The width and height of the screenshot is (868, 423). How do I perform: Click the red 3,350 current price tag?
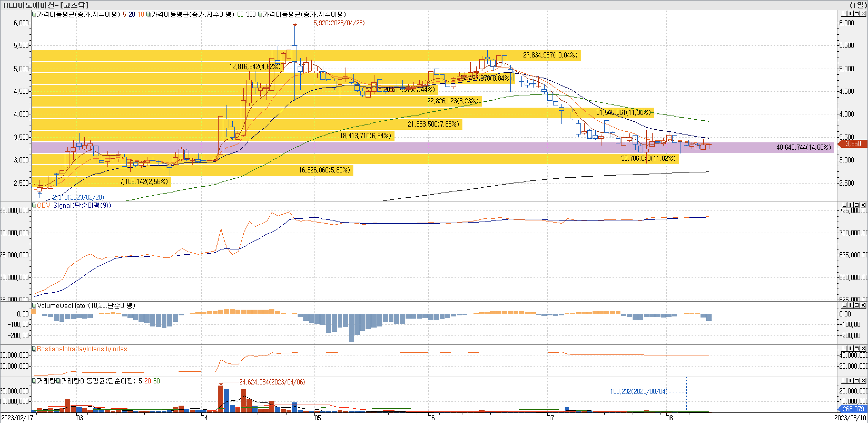coord(853,144)
